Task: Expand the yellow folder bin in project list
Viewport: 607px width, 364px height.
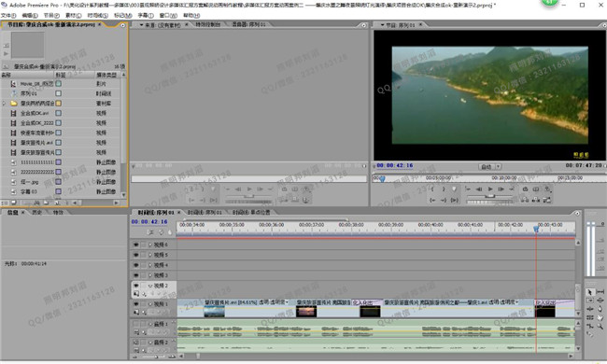Action: pyautogui.click(x=4, y=104)
